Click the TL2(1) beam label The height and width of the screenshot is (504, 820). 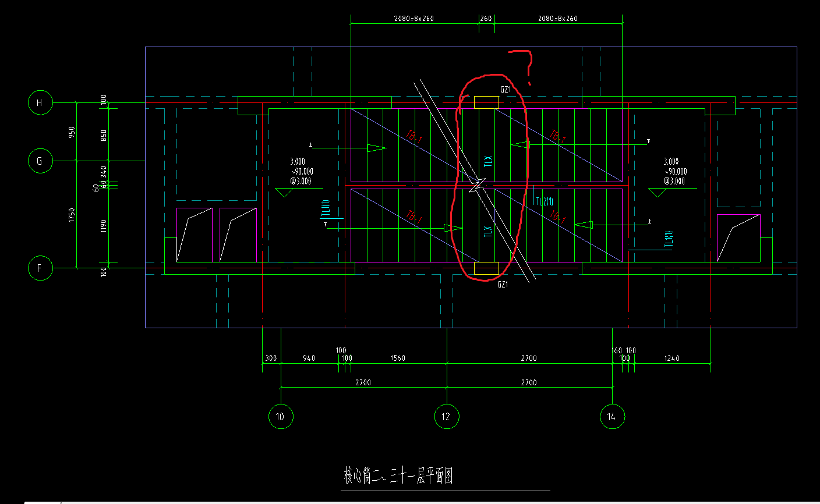click(545, 202)
